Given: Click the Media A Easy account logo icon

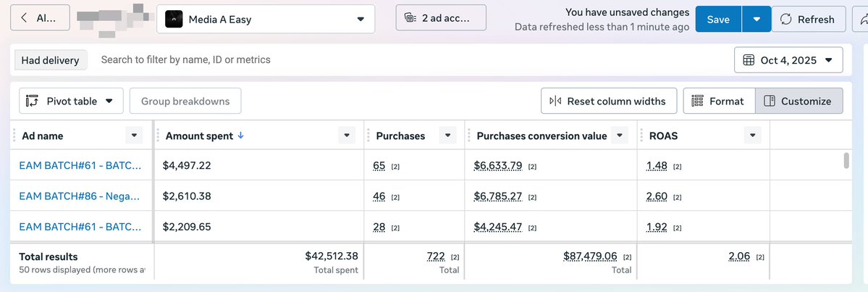Looking at the screenshot, I should click(174, 20).
